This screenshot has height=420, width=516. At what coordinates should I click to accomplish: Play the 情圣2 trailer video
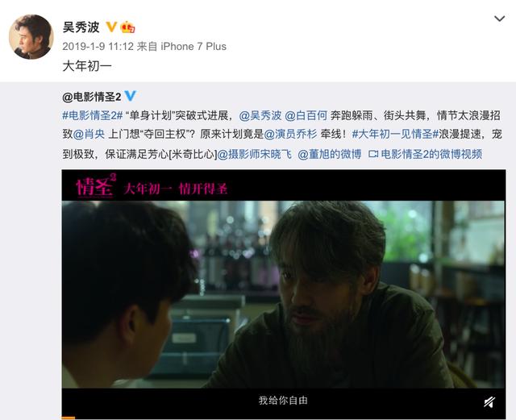pyautogui.click(x=283, y=294)
